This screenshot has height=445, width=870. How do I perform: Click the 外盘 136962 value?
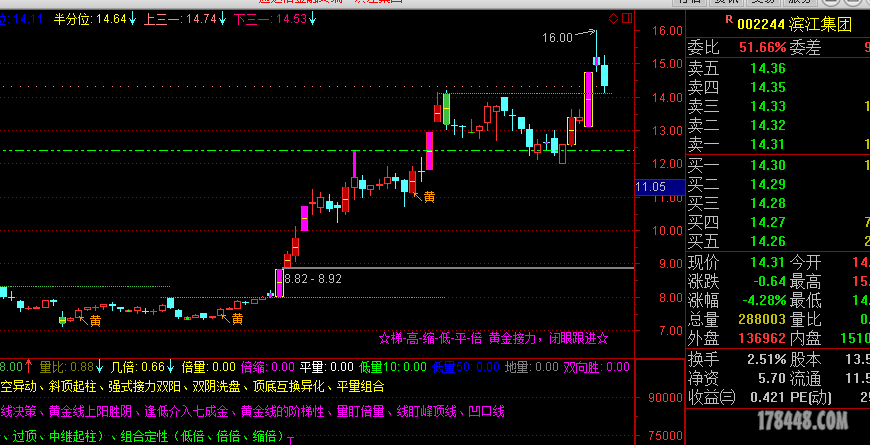762,338
